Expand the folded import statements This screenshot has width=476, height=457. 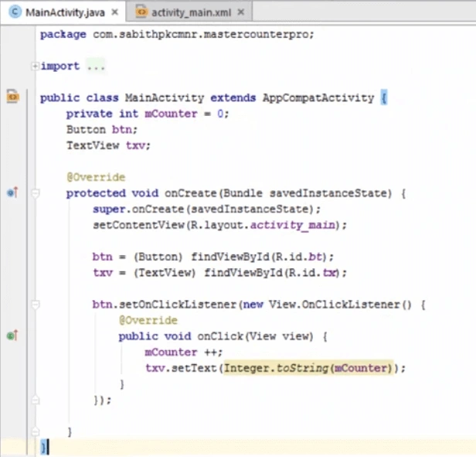point(35,66)
